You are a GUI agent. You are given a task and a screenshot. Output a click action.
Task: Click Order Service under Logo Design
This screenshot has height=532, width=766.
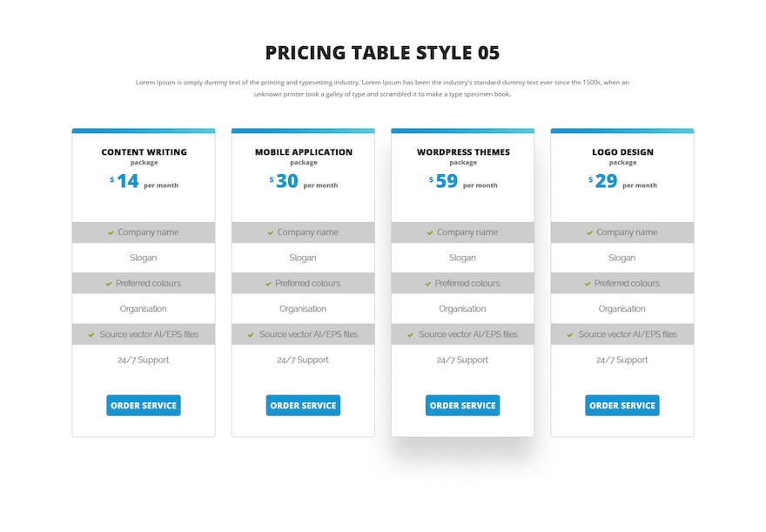tap(622, 406)
